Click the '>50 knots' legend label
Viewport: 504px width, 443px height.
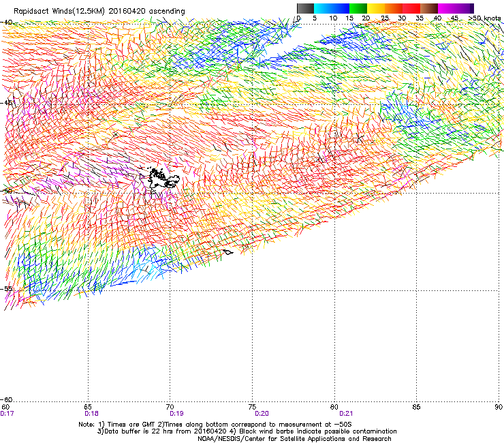point(484,18)
